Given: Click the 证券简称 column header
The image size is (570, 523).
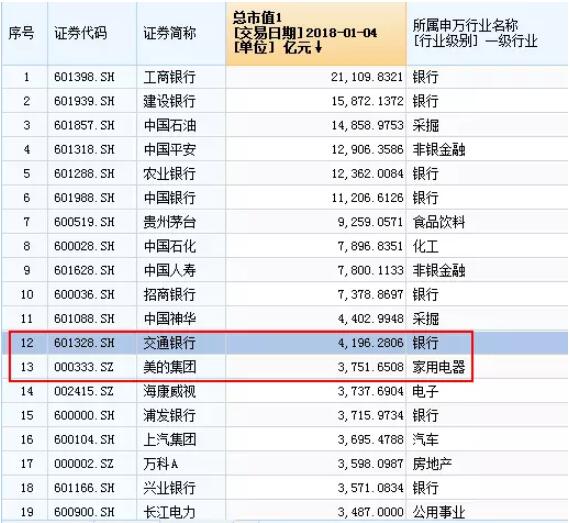Looking at the screenshot, I should (x=181, y=34).
